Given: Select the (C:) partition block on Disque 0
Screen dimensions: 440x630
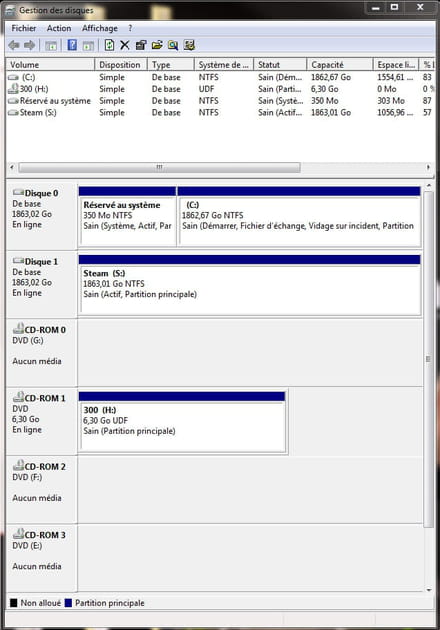Looking at the screenshot, I should pyautogui.click(x=299, y=217).
